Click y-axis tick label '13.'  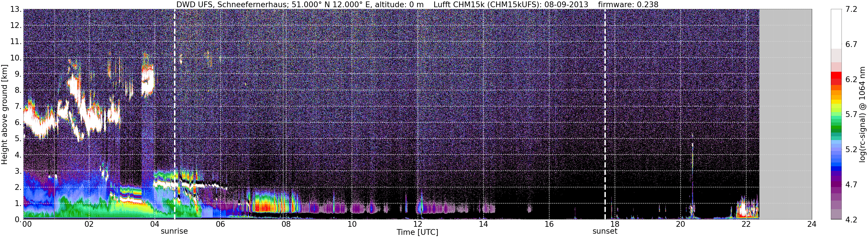16,9
